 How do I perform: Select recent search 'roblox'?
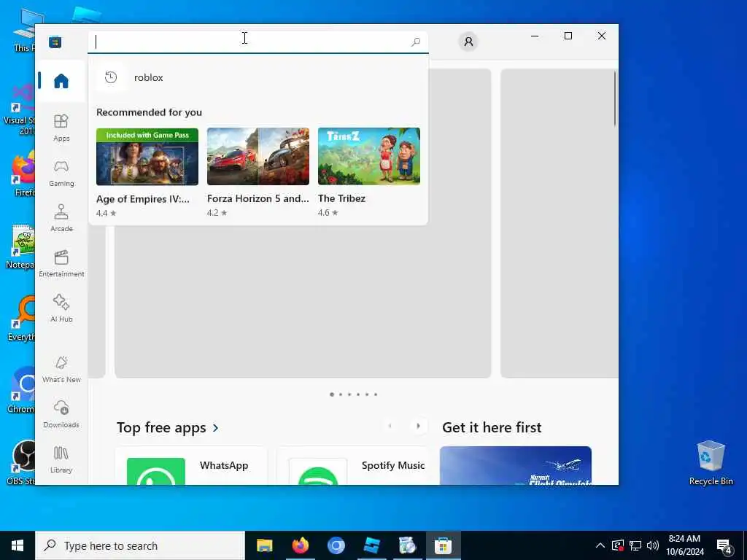click(258, 77)
